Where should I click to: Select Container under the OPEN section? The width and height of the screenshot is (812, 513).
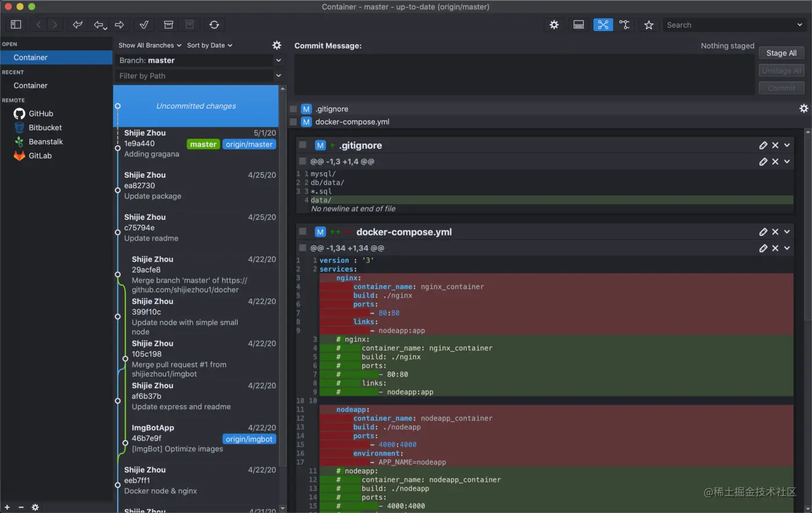tap(56, 57)
